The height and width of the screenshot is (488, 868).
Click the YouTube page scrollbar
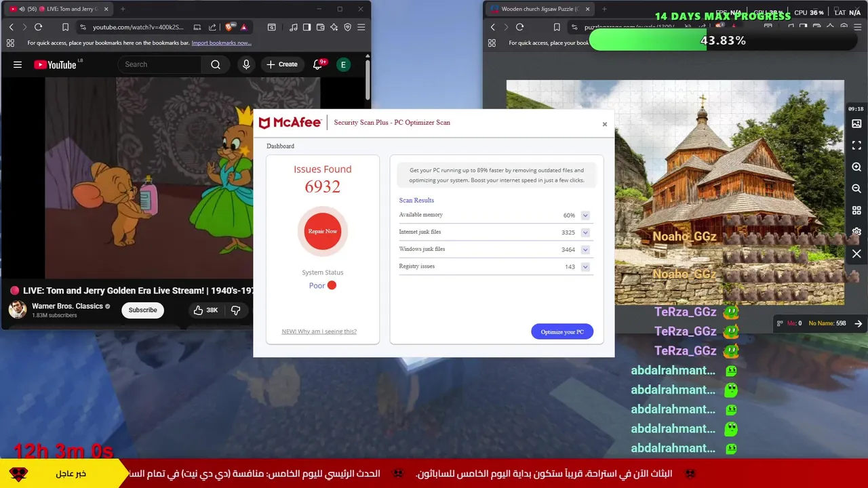[x=368, y=80]
